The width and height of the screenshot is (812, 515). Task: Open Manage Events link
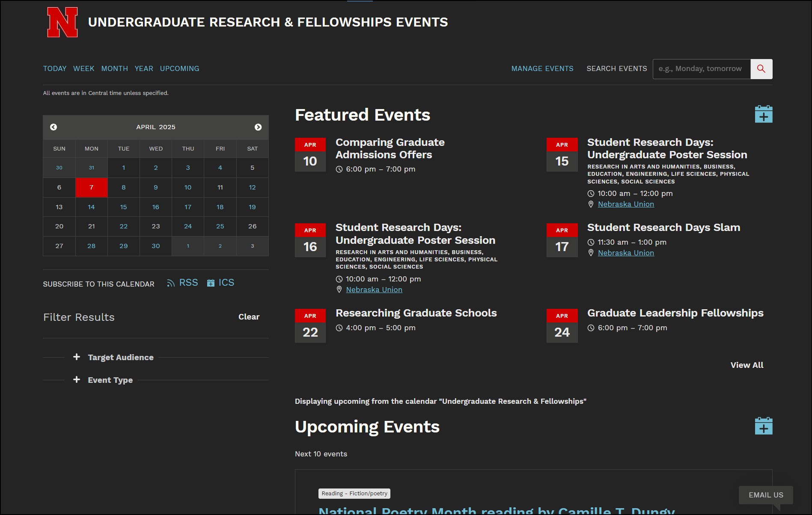542,68
